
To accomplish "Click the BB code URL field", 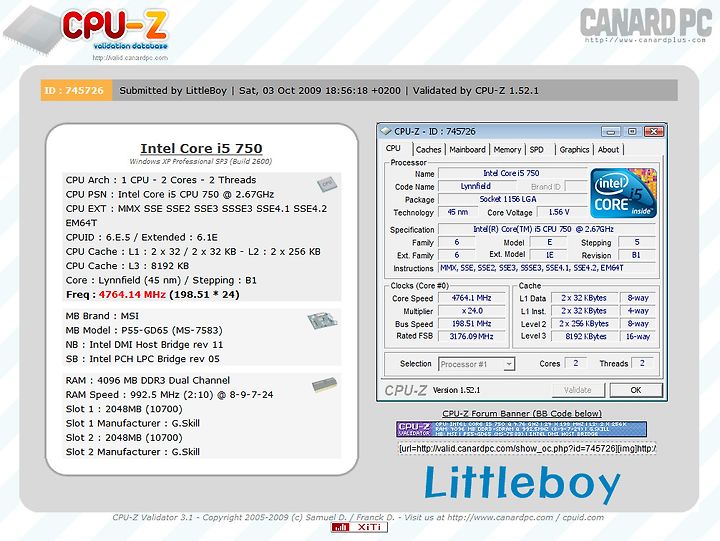I will (527, 448).
